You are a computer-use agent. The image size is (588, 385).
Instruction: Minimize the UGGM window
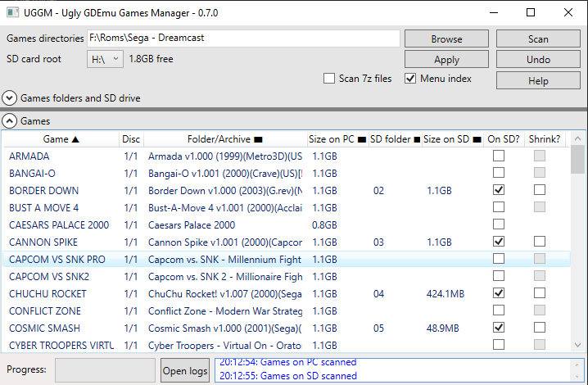point(494,12)
